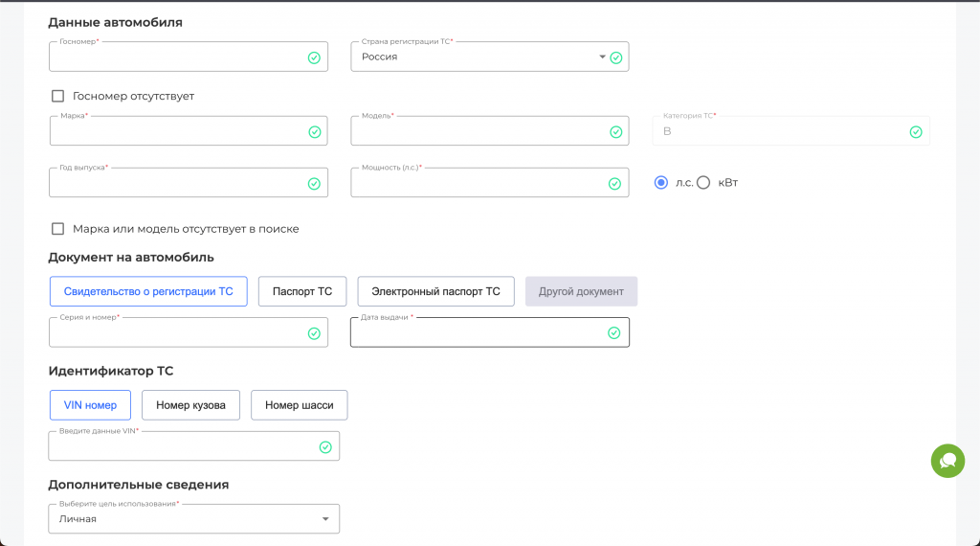Viewport: 980px width, 546px height.
Task: Open the green chat support bubble
Action: [x=947, y=461]
